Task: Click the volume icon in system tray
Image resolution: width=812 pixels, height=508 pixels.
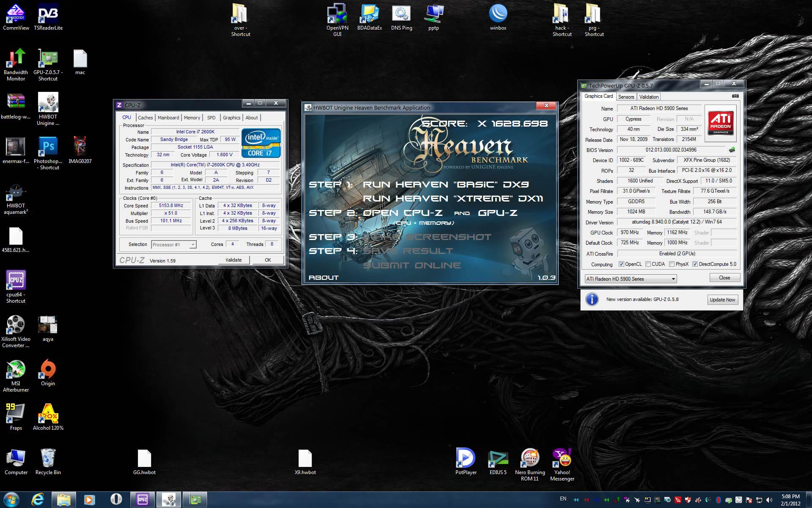Action: coord(769,500)
